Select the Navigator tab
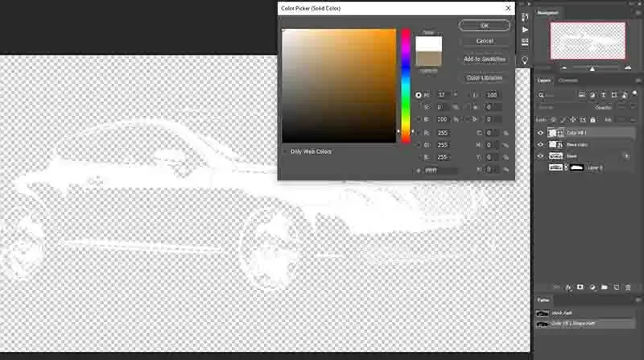644x360 pixels. pos(548,13)
